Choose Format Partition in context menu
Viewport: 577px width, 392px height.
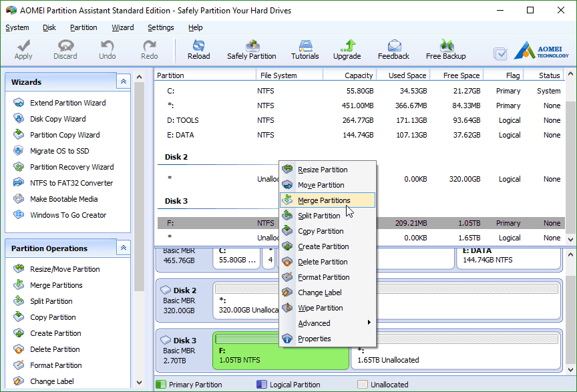[x=327, y=277]
